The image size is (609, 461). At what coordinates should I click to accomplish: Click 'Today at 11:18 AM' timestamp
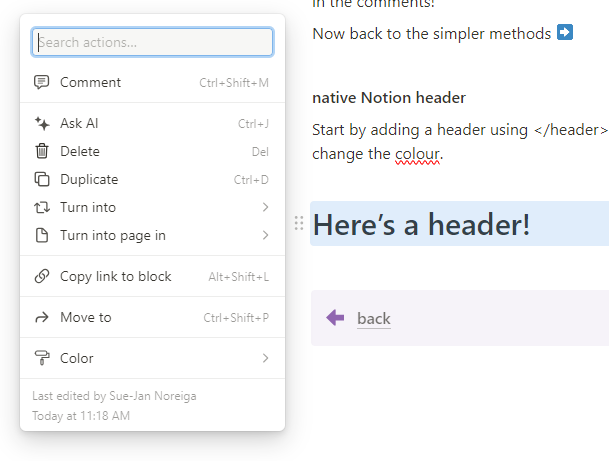pos(81,416)
